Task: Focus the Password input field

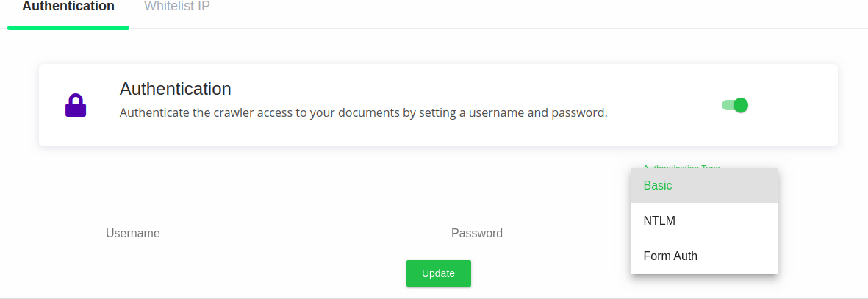Action: click(x=541, y=233)
